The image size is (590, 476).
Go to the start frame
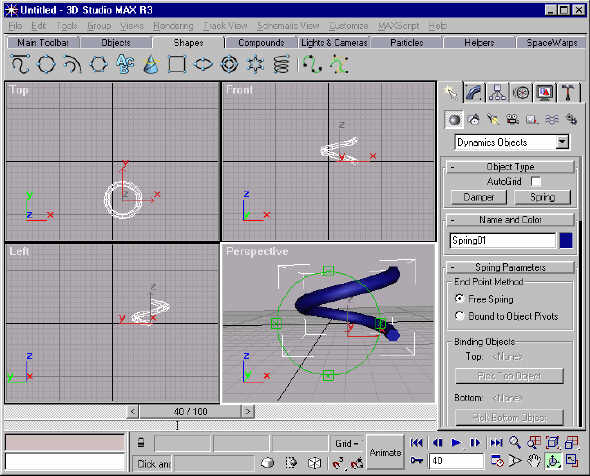click(417, 443)
